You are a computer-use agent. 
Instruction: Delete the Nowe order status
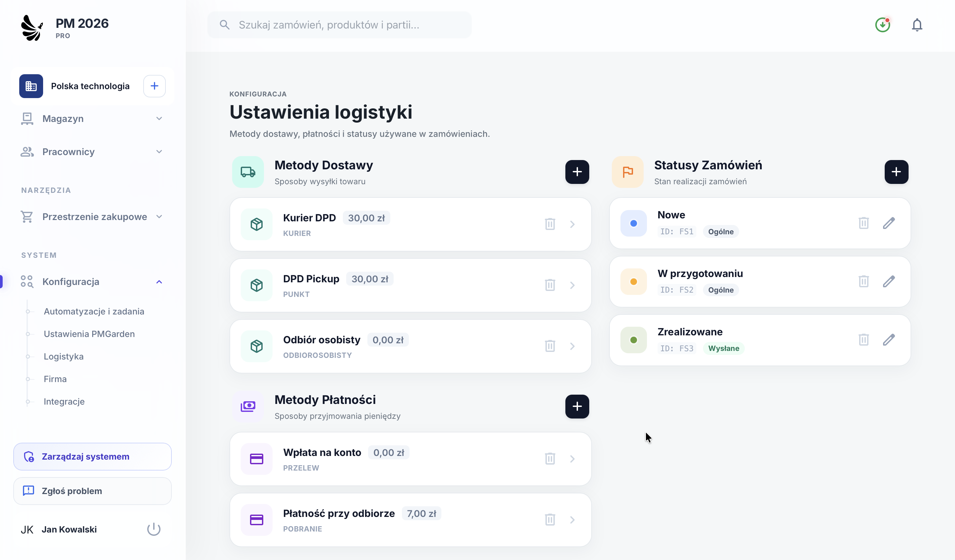coord(863,223)
